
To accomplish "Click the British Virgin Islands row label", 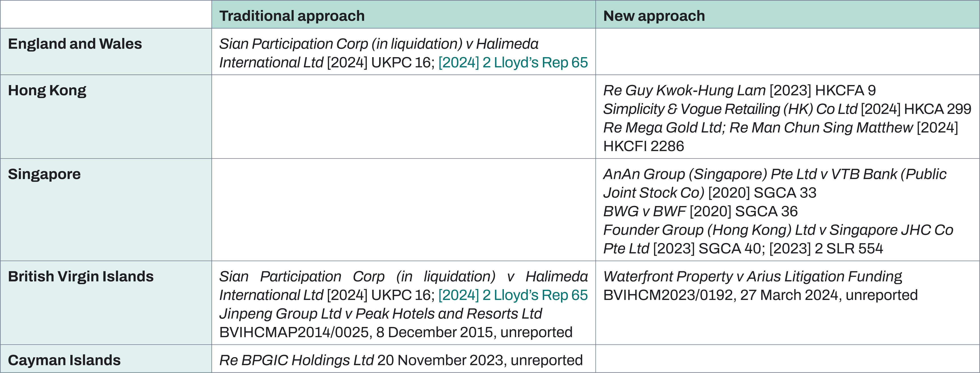I will coord(81,277).
